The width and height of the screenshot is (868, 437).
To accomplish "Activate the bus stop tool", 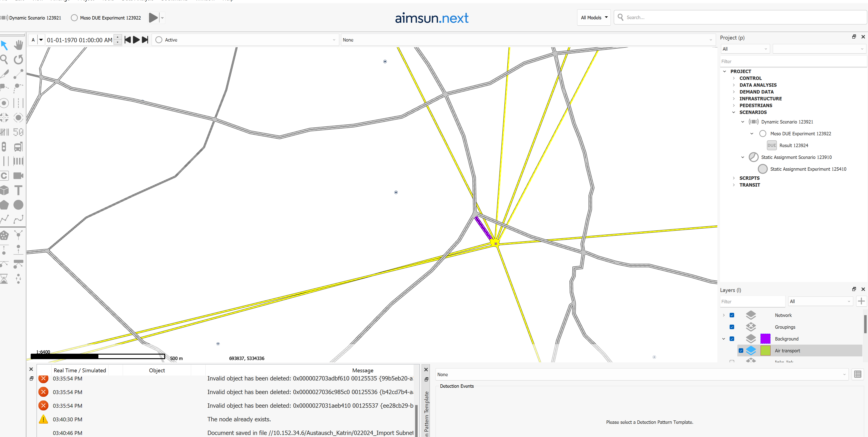I will tap(19, 146).
